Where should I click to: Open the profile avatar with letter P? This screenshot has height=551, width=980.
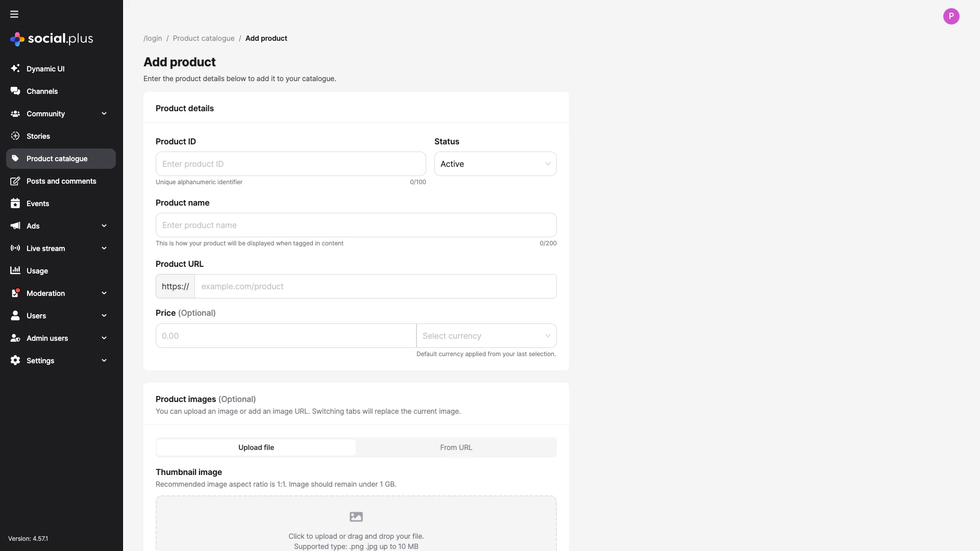click(x=951, y=16)
